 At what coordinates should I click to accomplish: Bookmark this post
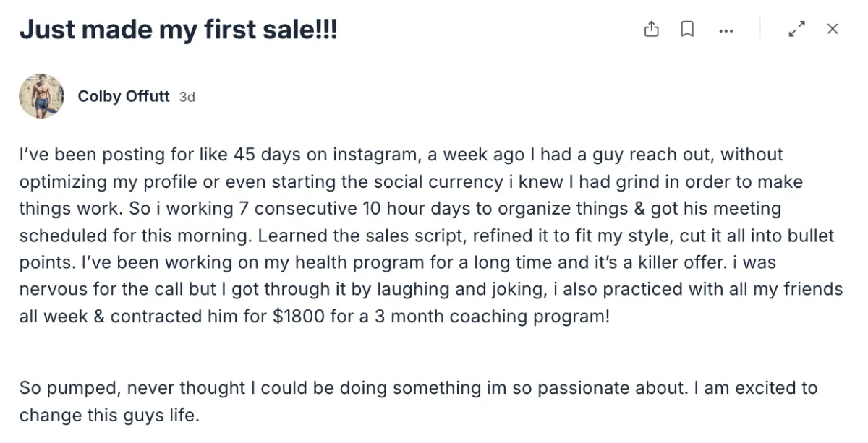click(x=687, y=30)
